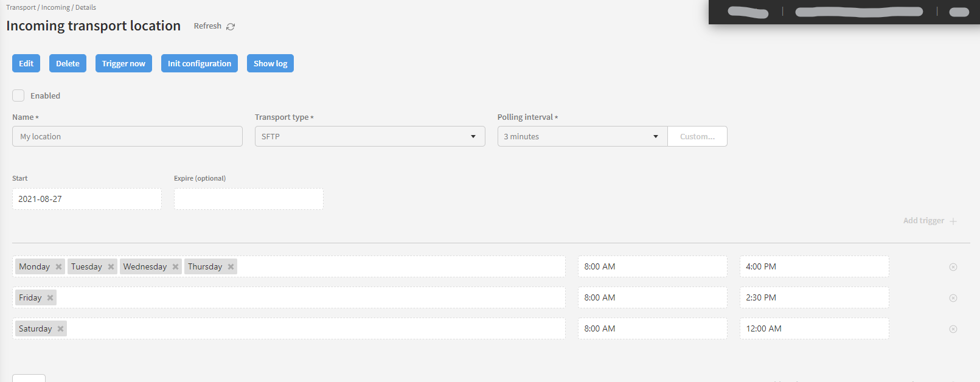Click the Start date field 2021-08-27
The image size is (980, 382).
click(87, 199)
